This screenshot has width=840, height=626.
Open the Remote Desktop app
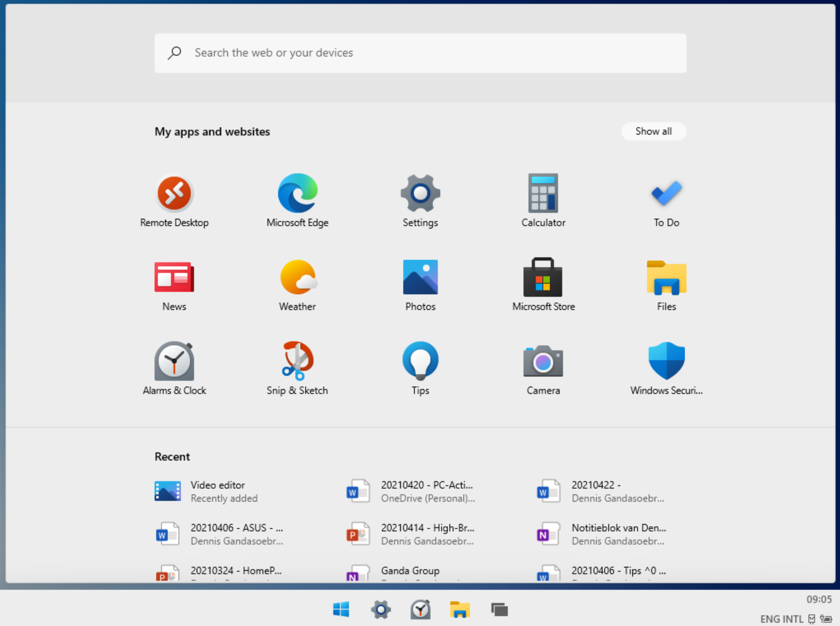point(174,201)
